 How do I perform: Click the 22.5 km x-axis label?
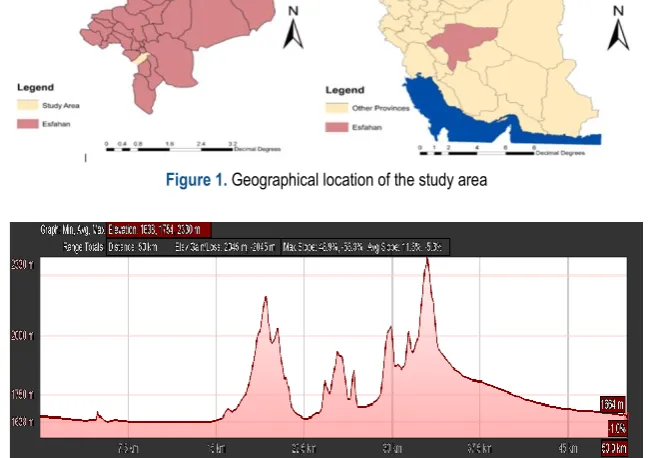pyautogui.click(x=304, y=448)
